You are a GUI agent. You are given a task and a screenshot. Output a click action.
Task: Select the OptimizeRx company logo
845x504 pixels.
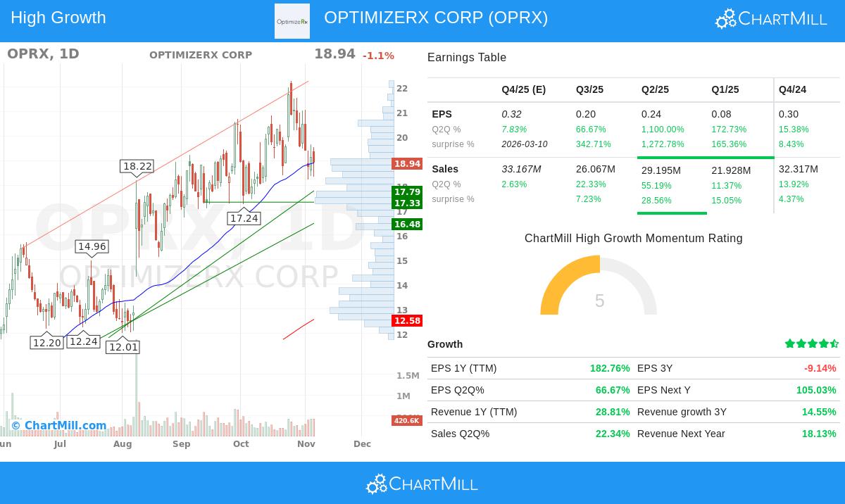point(292,21)
